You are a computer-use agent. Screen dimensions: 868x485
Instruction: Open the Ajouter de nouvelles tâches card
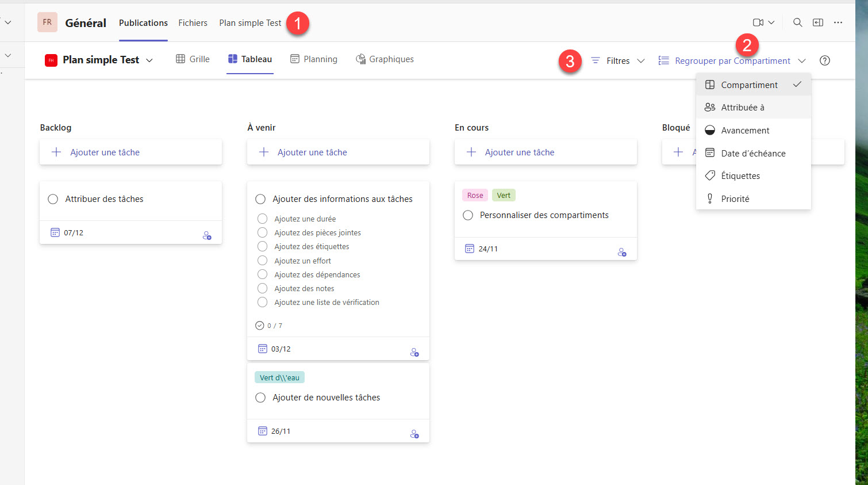click(x=326, y=398)
